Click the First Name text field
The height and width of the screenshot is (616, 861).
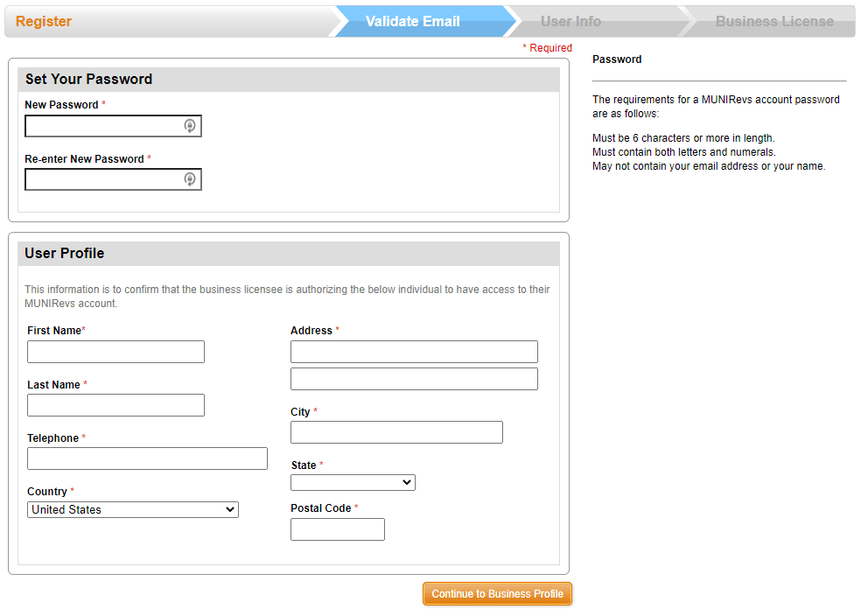tap(115, 352)
